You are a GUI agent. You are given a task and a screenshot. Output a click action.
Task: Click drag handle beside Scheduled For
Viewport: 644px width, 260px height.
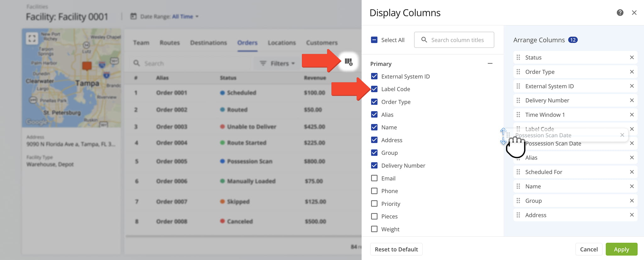[x=518, y=172]
